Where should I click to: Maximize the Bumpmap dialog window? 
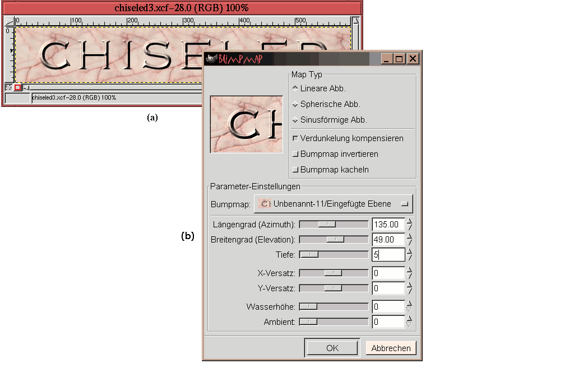399,59
